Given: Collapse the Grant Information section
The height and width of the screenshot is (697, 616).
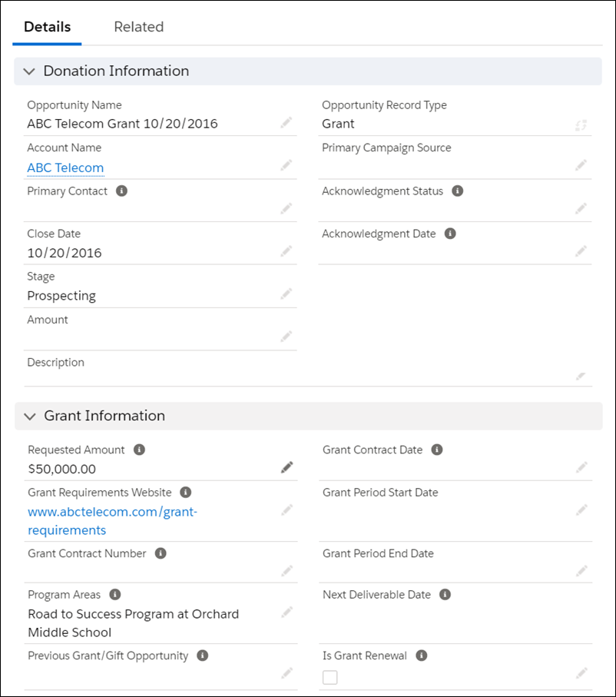Looking at the screenshot, I should click(x=29, y=416).
